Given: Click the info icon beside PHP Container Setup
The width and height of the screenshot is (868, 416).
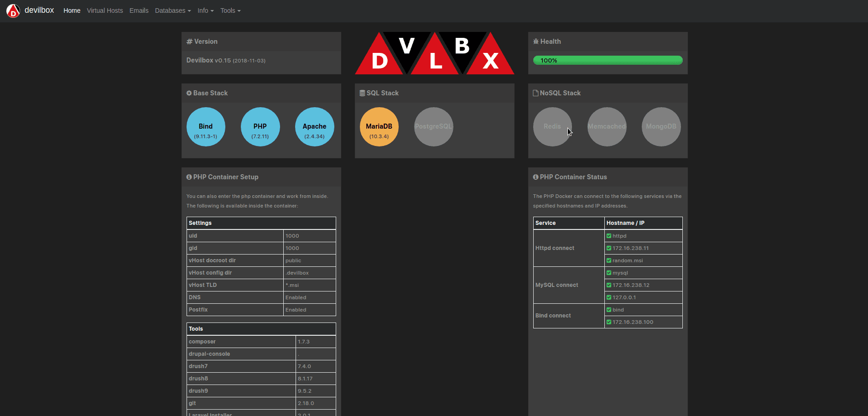Looking at the screenshot, I should pos(189,177).
